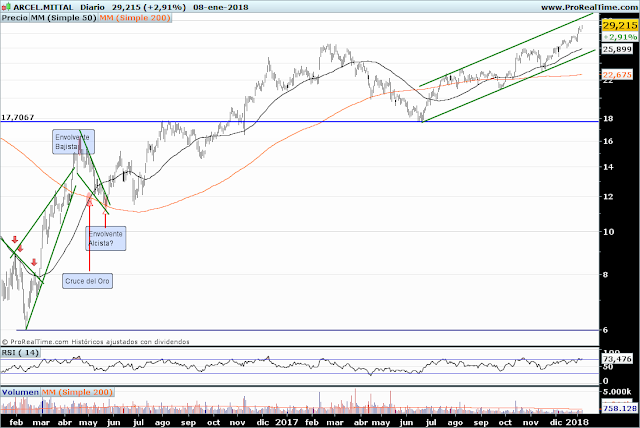
Task: Select MM (Simple 200) in Volumen panel
Action: point(78,392)
